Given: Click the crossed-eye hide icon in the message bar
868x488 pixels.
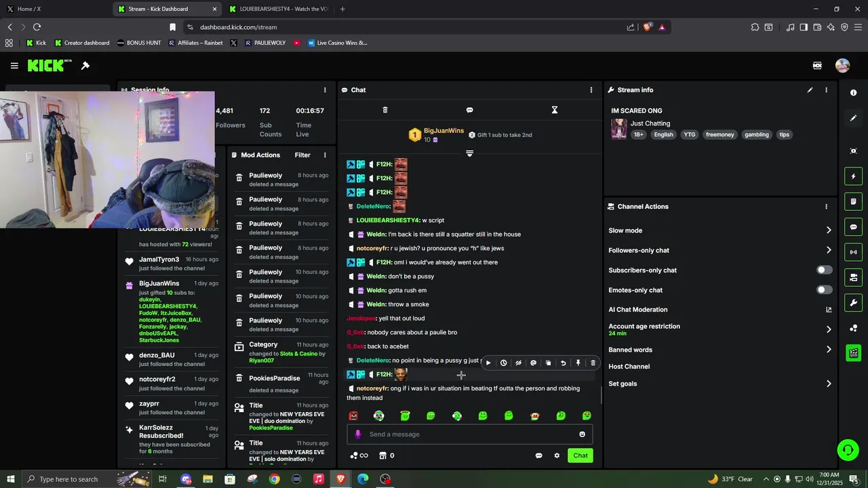Looking at the screenshot, I should click(x=518, y=363).
